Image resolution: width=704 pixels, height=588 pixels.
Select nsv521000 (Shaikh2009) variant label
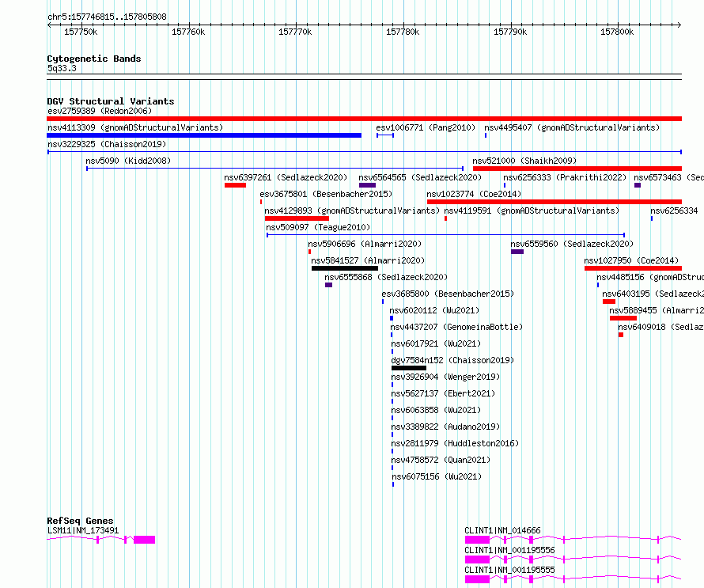(524, 161)
